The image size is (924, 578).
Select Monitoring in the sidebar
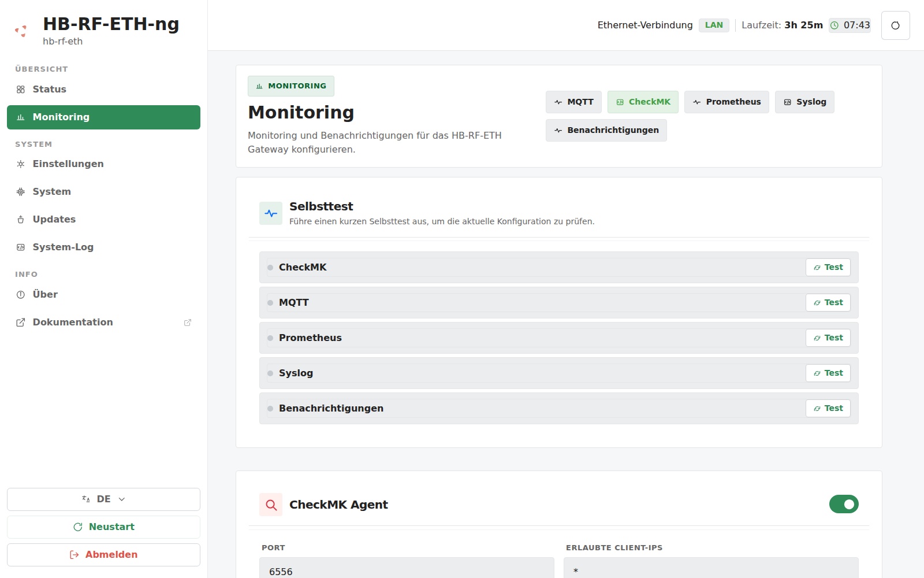(x=103, y=117)
